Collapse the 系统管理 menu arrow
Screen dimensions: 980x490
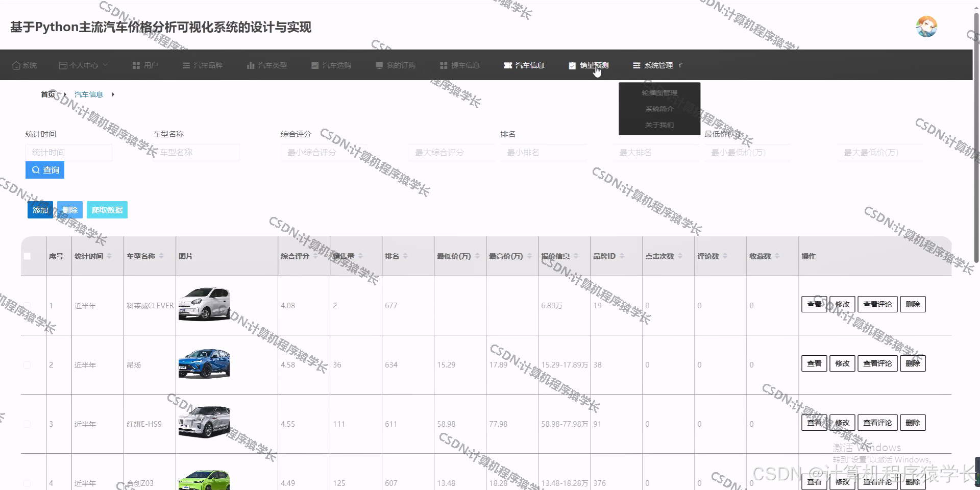(x=680, y=65)
